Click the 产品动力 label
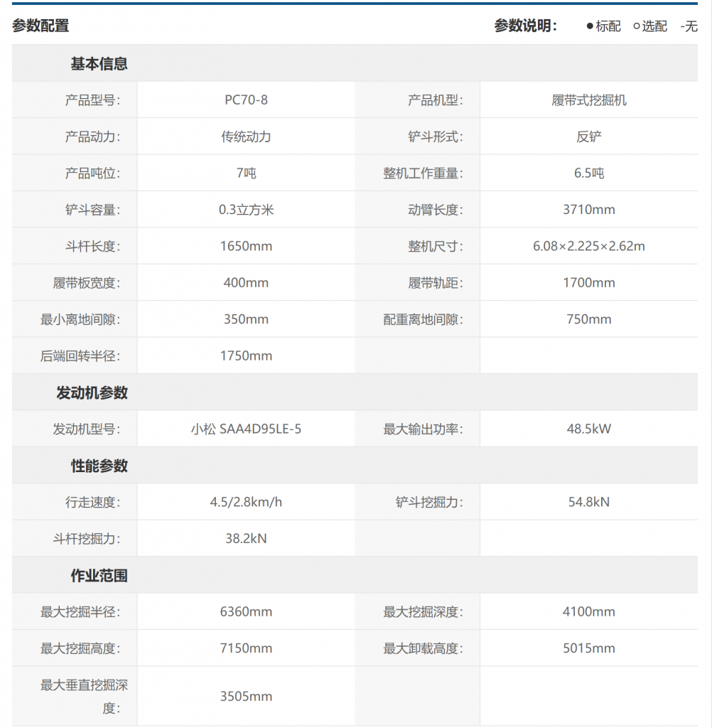Image resolution: width=712 pixels, height=728 pixels. point(92,136)
